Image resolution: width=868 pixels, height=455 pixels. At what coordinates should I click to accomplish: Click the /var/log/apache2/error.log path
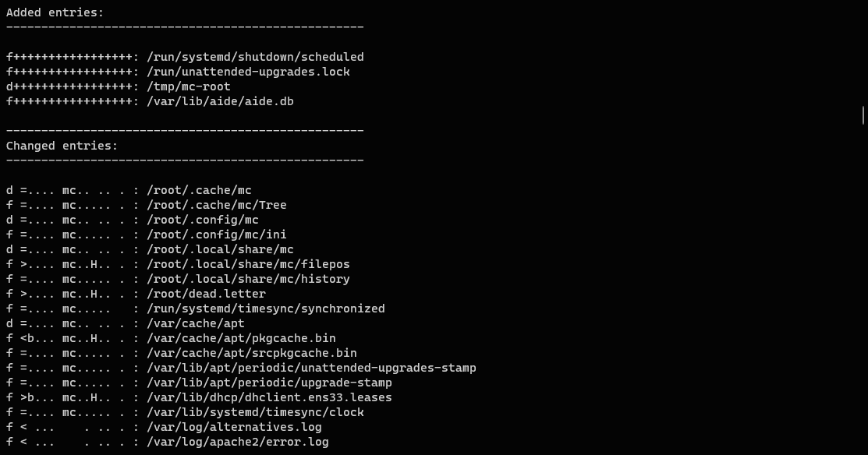[237, 442]
